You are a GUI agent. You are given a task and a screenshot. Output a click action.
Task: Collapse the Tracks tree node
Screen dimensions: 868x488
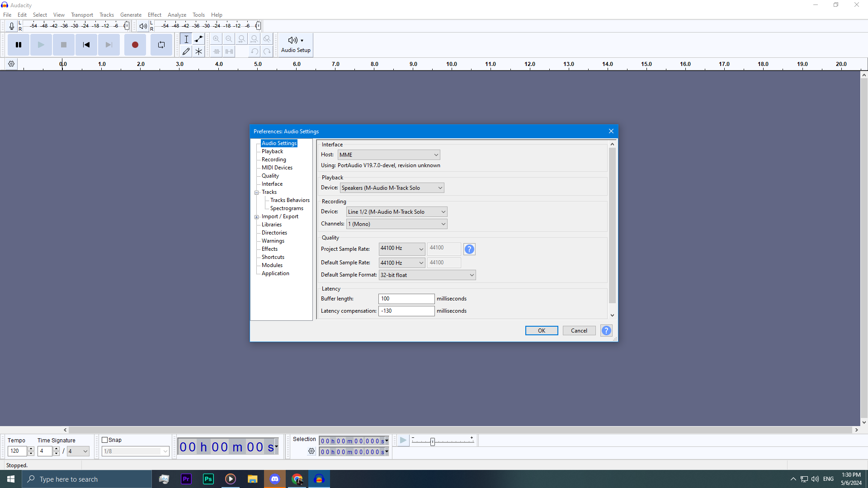tap(257, 192)
